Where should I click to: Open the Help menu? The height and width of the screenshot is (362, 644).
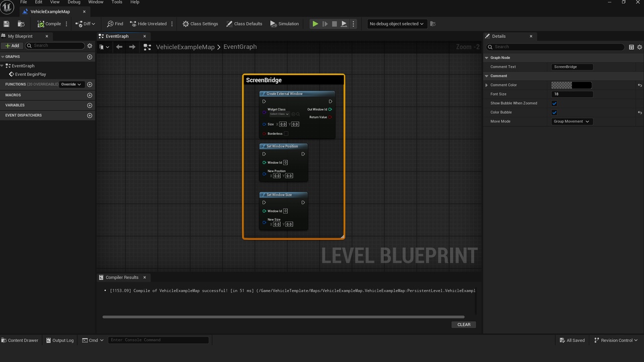(135, 2)
